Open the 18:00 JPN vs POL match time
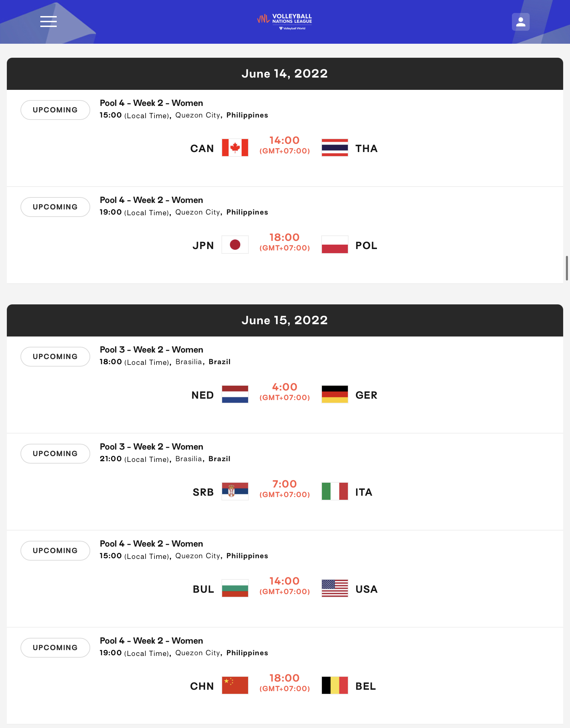The height and width of the screenshot is (728, 570). pyautogui.click(x=285, y=242)
